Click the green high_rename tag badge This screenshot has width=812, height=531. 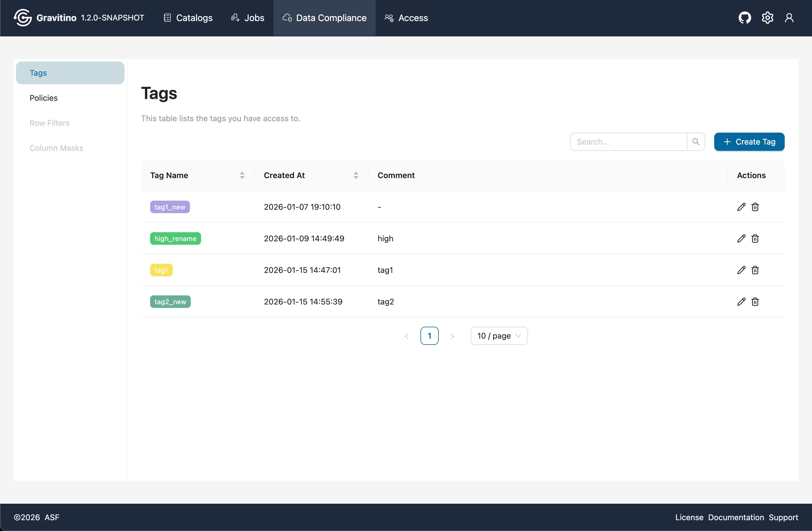(175, 238)
